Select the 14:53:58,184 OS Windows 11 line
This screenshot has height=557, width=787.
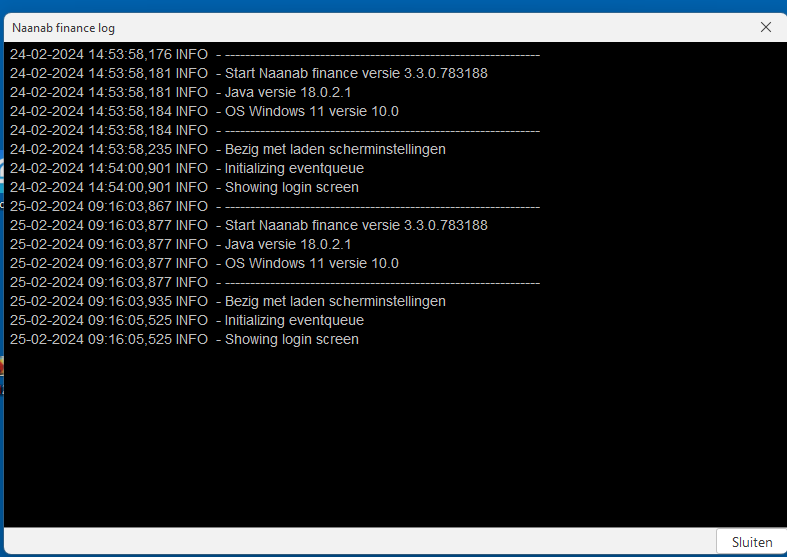204,111
